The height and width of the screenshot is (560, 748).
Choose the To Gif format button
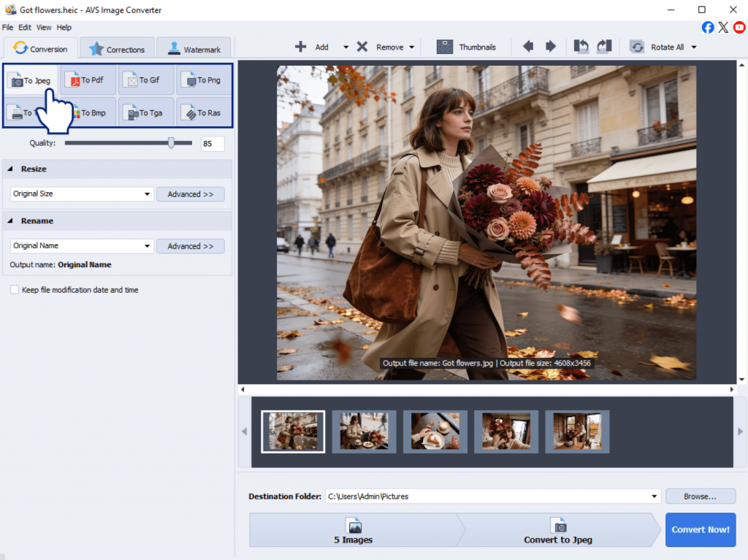(146, 80)
